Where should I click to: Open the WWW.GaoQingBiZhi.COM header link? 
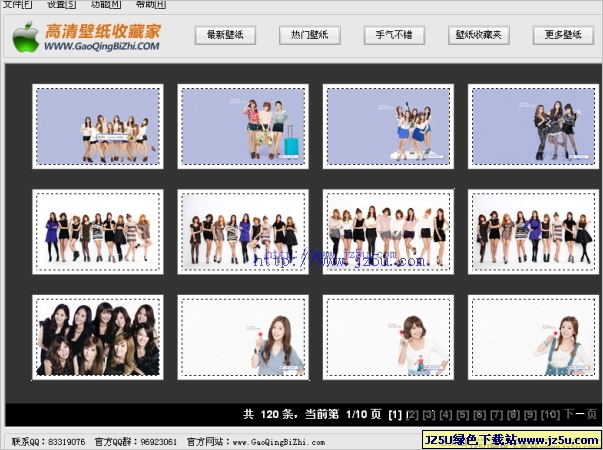(x=102, y=47)
